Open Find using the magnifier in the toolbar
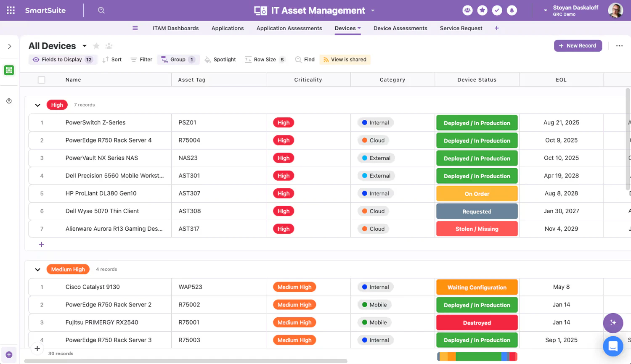631x364 pixels. pos(298,59)
